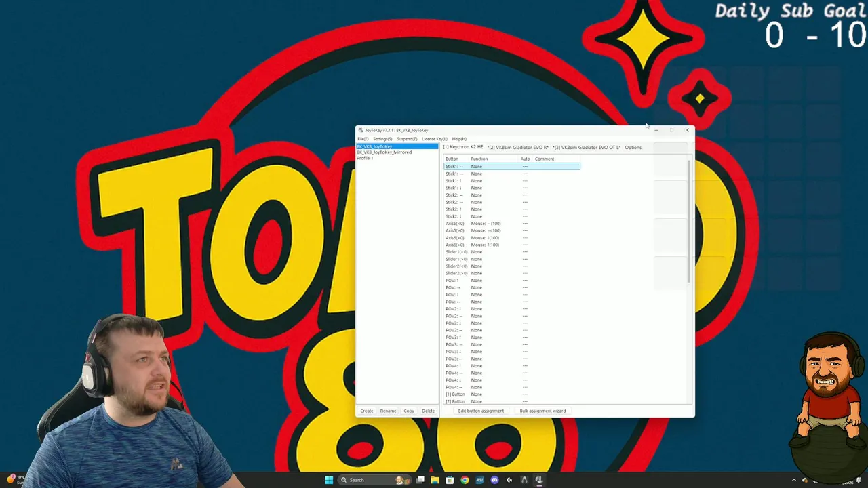Viewport: 868px width, 488px height.
Task: Open the weather widget on the taskbar
Action: [15, 479]
